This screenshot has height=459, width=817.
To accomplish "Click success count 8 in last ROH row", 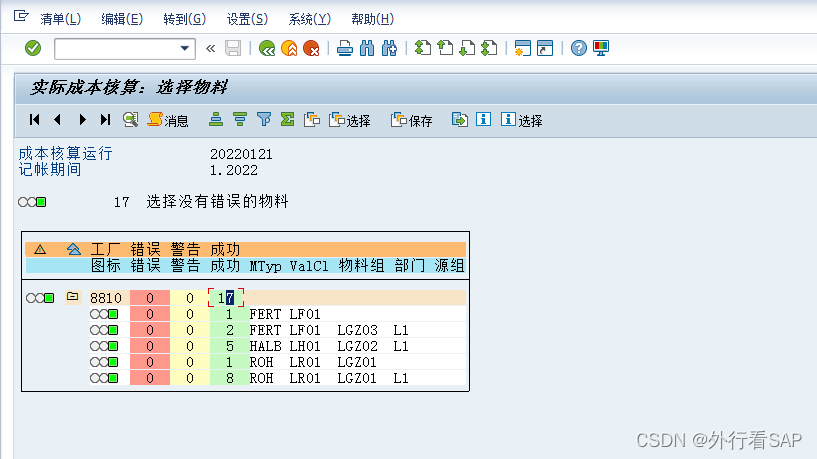I will 229,378.
